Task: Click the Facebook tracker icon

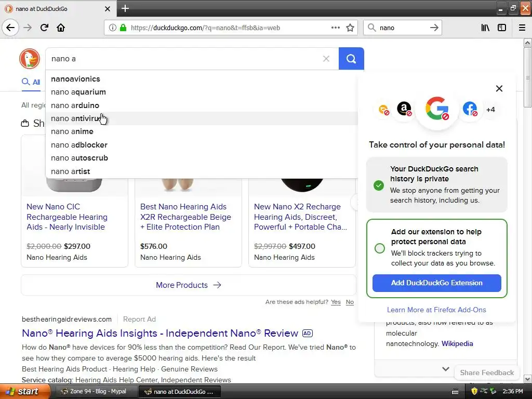Action: coord(470,109)
